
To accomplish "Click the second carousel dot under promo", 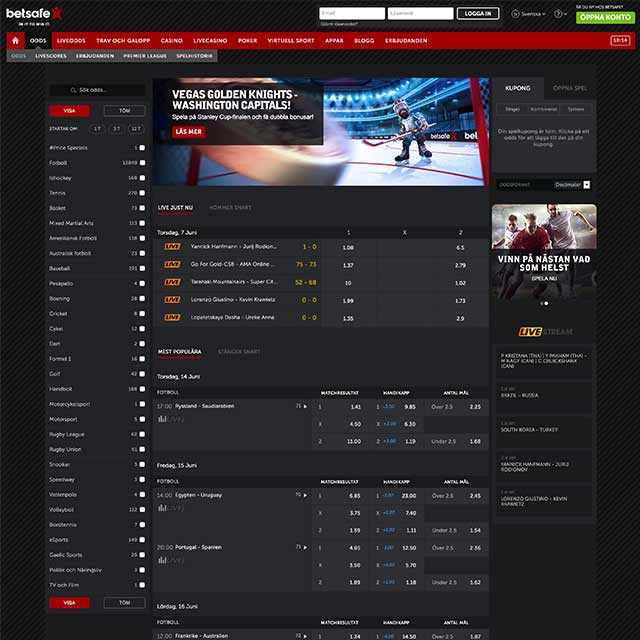I will pos(547,304).
